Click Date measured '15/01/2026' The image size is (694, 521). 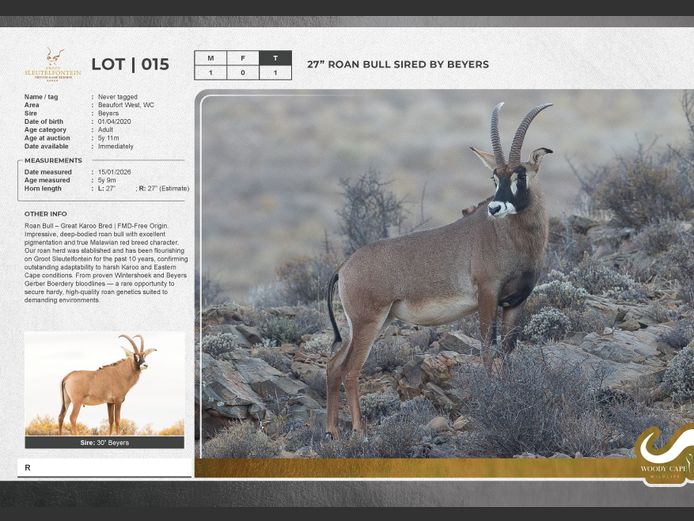click(114, 172)
